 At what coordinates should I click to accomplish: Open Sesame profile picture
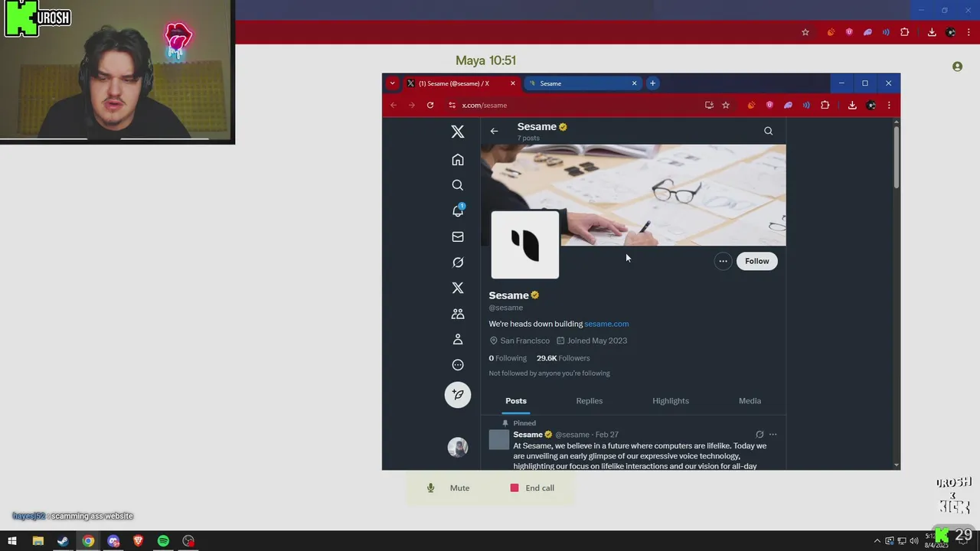525,245
